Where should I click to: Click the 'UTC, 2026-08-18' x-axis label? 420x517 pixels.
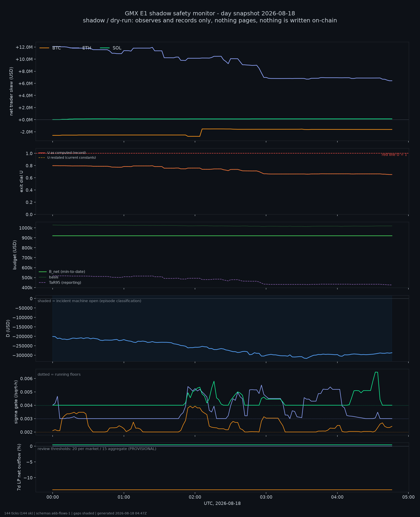222,503
